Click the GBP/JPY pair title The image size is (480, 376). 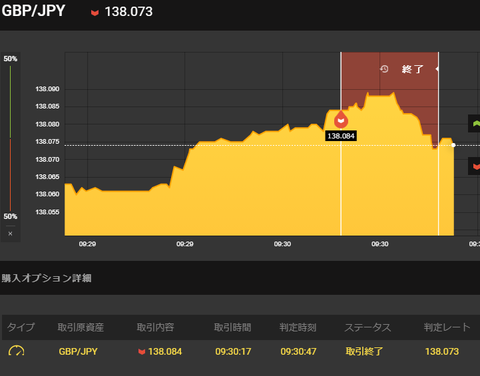point(33,11)
